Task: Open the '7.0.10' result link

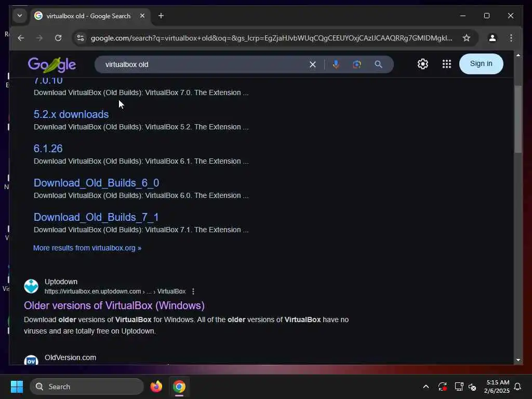Action: click(x=48, y=81)
